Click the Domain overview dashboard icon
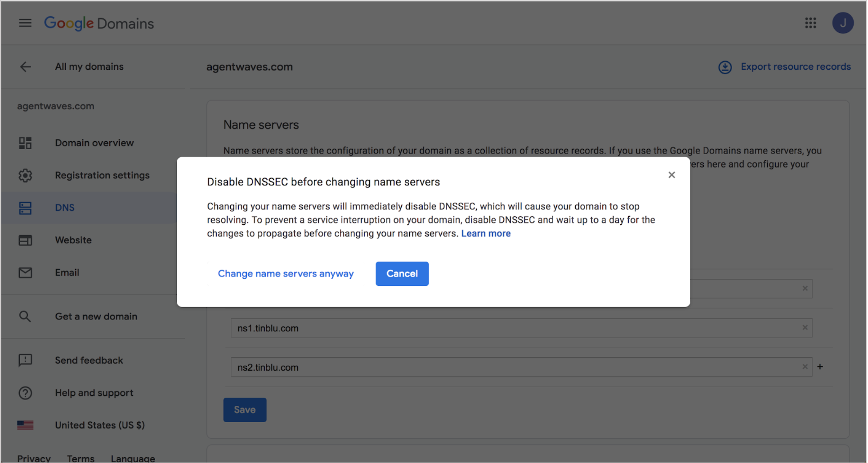Viewport: 868px width, 463px height. tap(25, 143)
